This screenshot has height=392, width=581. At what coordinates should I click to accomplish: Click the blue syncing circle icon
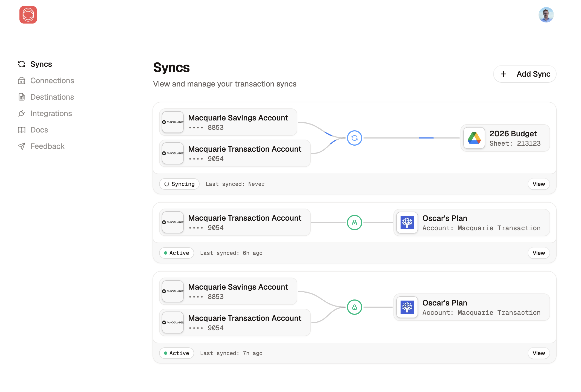354,138
